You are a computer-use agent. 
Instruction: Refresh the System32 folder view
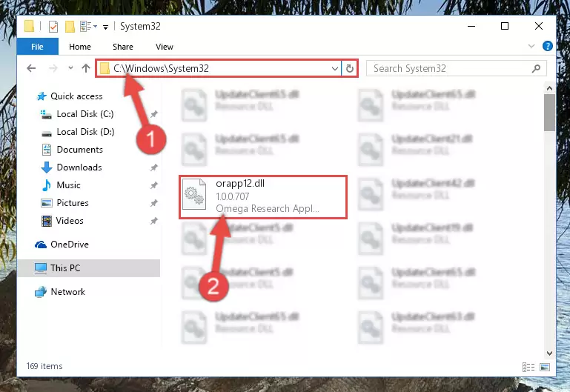pos(350,68)
